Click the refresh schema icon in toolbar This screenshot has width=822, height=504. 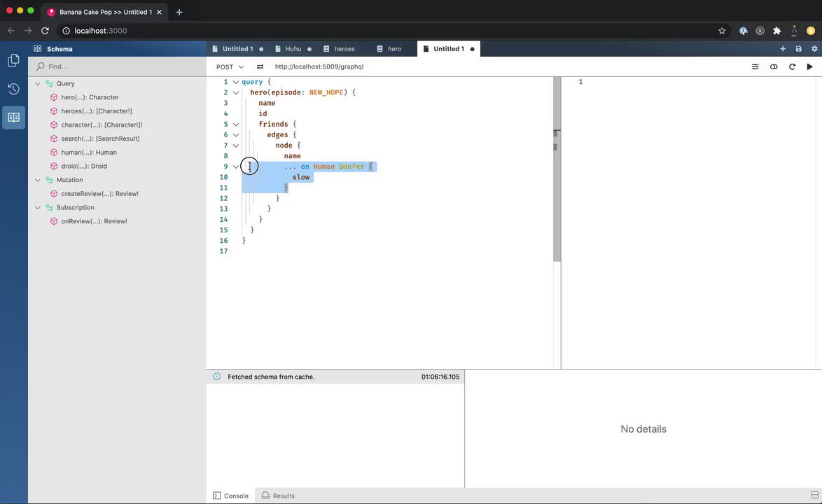(792, 66)
